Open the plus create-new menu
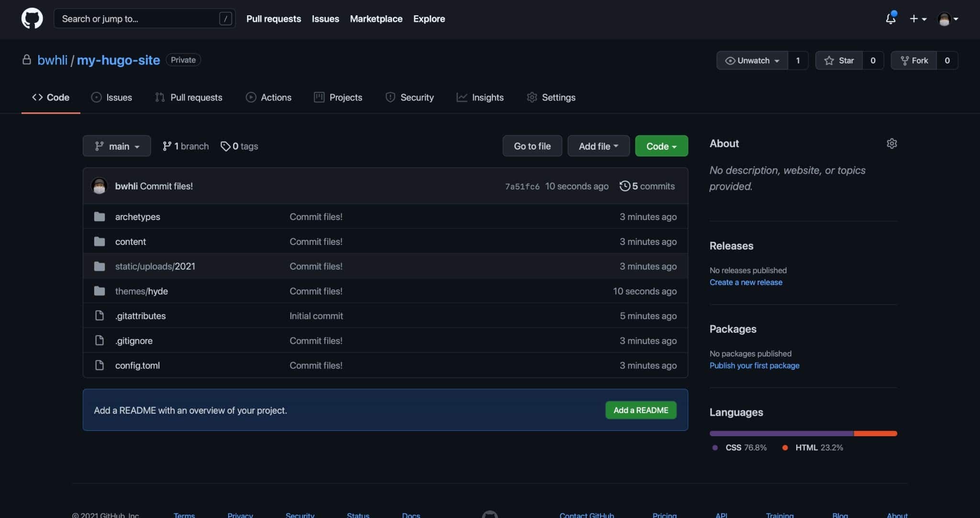The image size is (980, 518). [917, 19]
